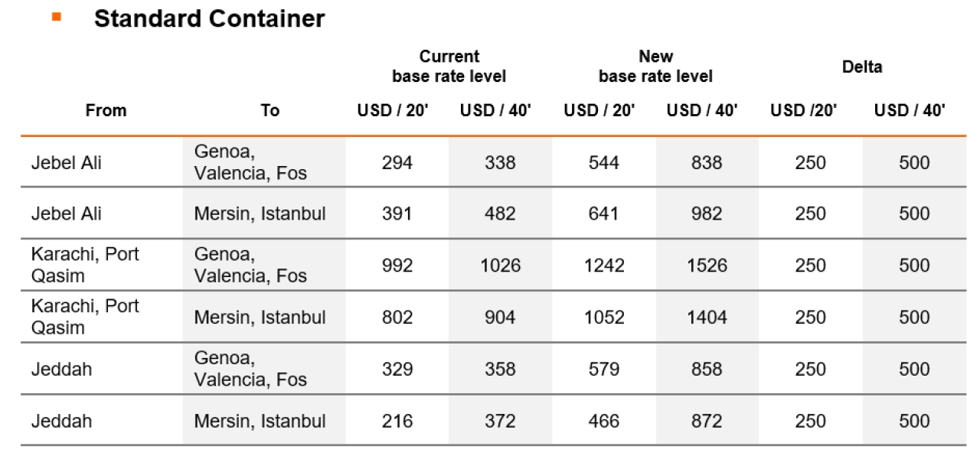Click the 294 current rate value
The width and height of the screenshot is (980, 469).
tap(397, 163)
